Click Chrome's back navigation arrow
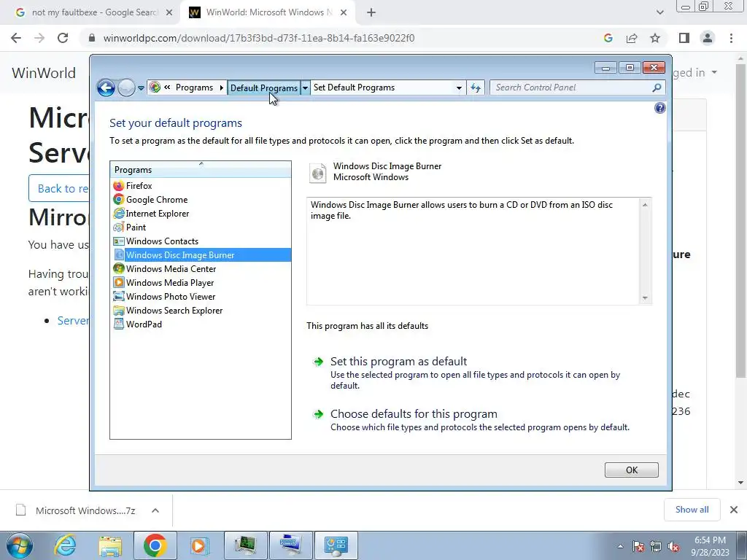The image size is (747, 560). (x=16, y=38)
